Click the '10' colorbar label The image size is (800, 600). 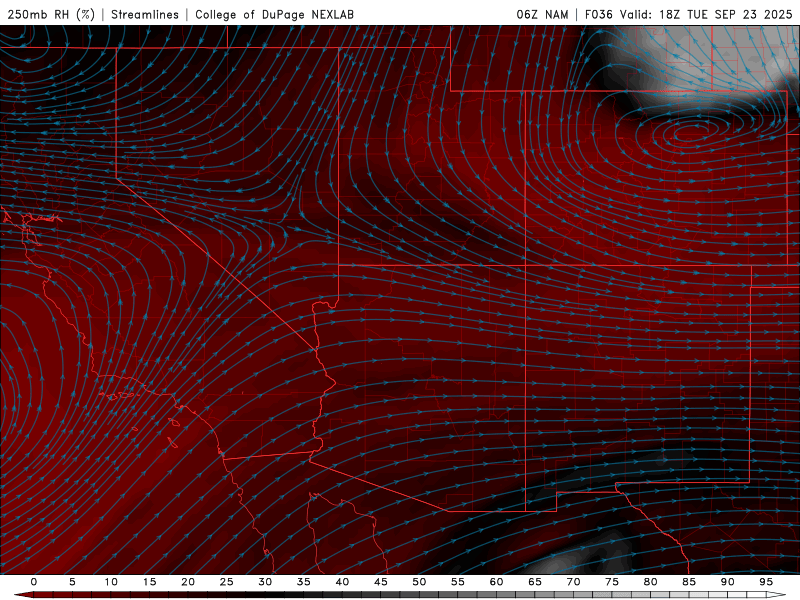tap(111, 582)
